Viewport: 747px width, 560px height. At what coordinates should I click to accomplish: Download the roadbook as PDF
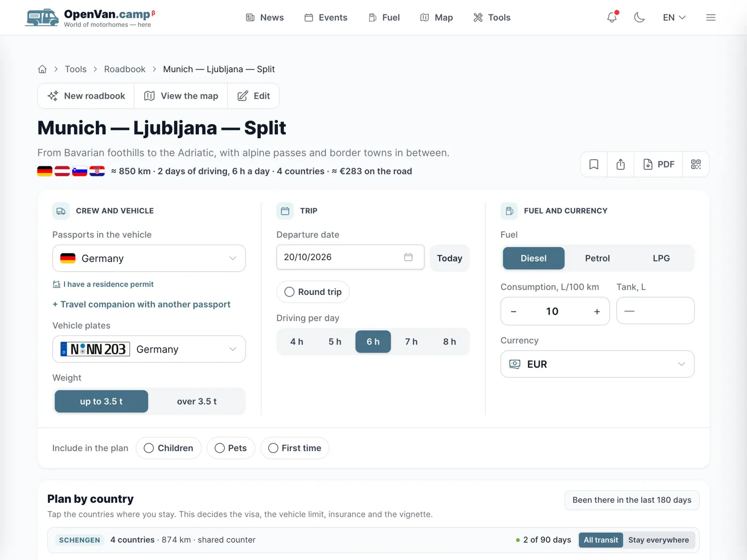pos(658,164)
